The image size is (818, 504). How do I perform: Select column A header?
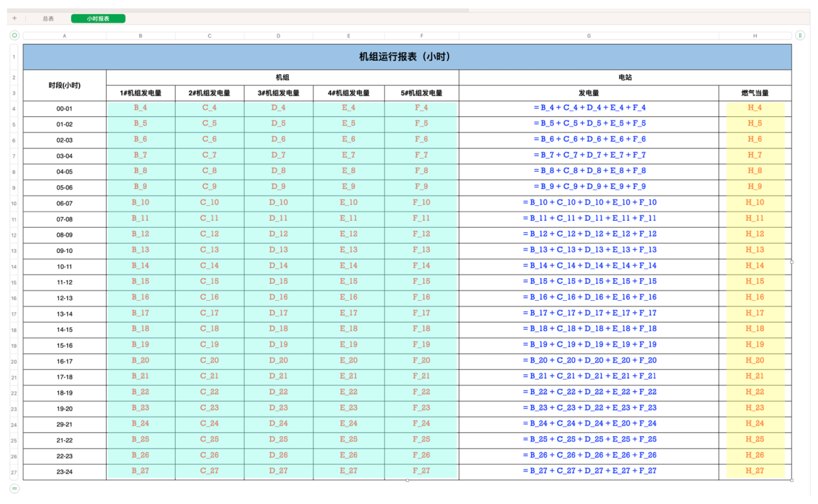point(65,36)
